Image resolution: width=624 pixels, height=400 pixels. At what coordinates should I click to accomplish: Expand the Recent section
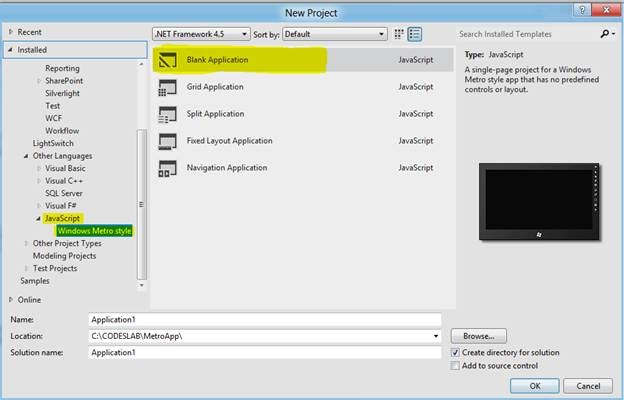pyautogui.click(x=10, y=32)
